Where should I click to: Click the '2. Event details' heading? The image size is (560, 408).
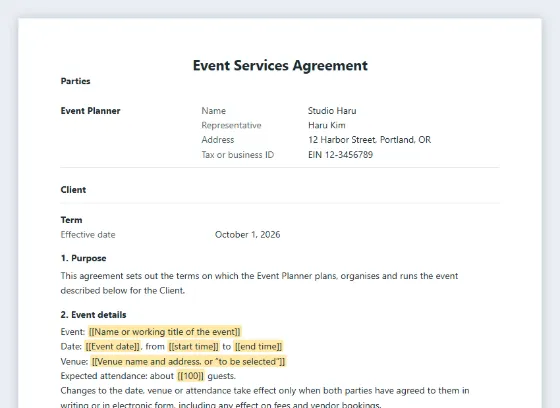click(x=94, y=315)
